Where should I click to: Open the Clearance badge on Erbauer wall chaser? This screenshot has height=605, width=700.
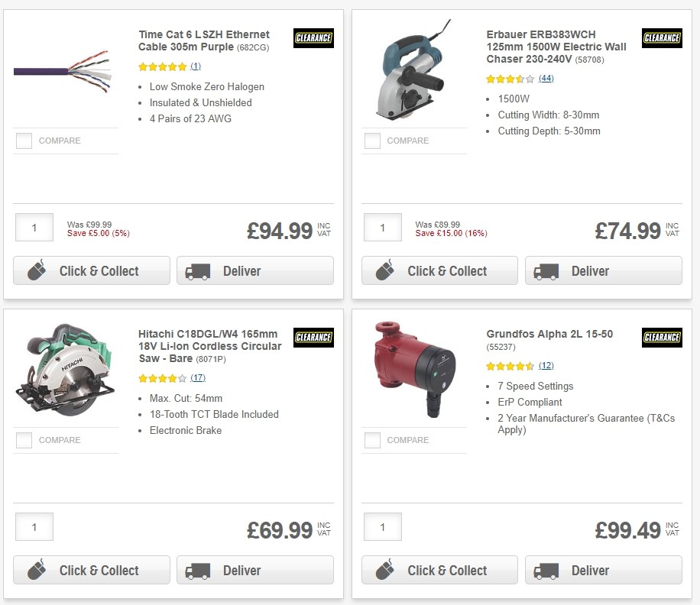pos(662,38)
